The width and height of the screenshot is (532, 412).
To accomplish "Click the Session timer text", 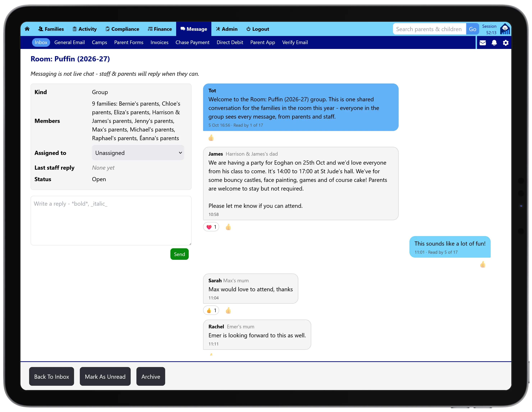I will [x=489, y=29].
